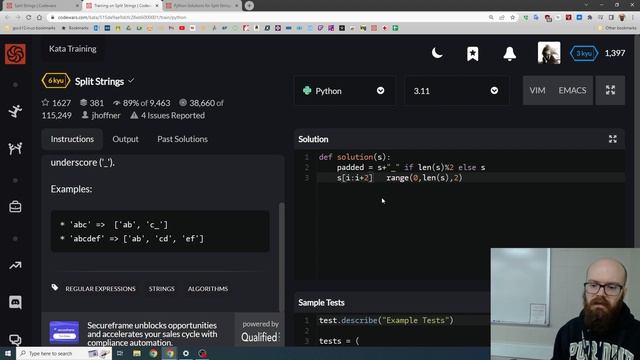Viewport: 640px width, 360px height.
Task: Open the Codewars home logo
Action: click(x=15, y=53)
